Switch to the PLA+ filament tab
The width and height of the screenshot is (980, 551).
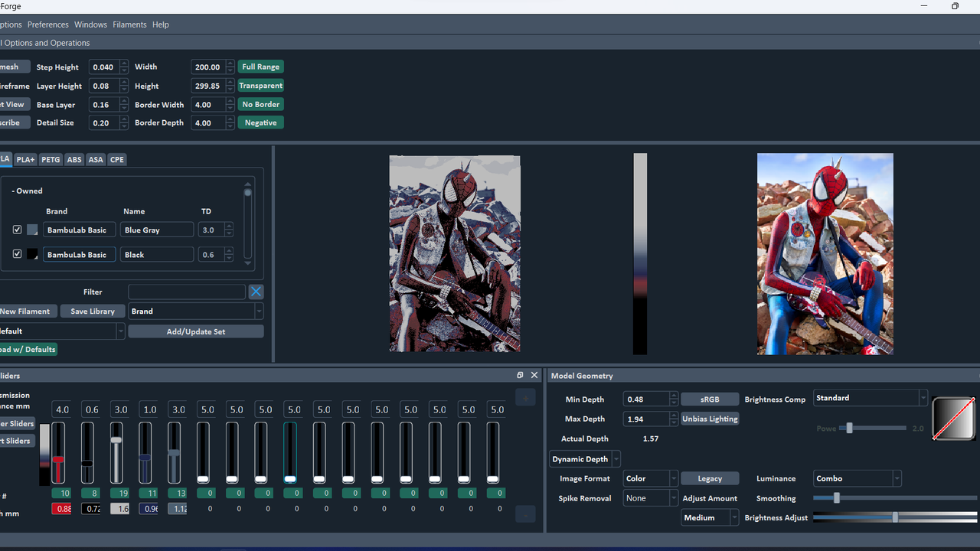click(25, 159)
